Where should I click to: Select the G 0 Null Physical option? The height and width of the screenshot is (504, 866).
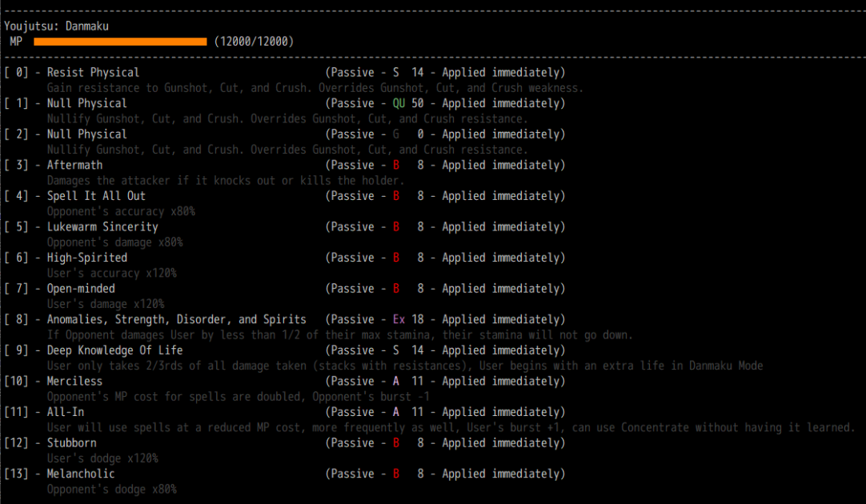click(x=285, y=134)
